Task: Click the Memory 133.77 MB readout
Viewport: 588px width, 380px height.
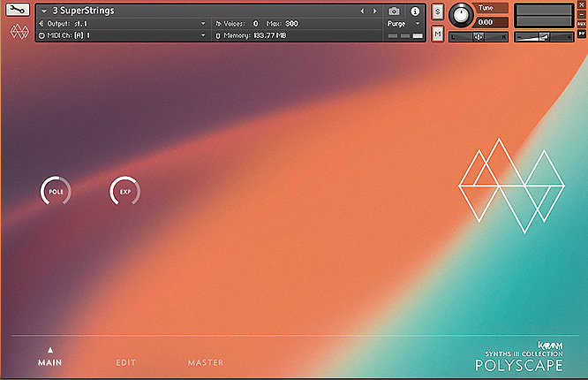Action: (270, 35)
